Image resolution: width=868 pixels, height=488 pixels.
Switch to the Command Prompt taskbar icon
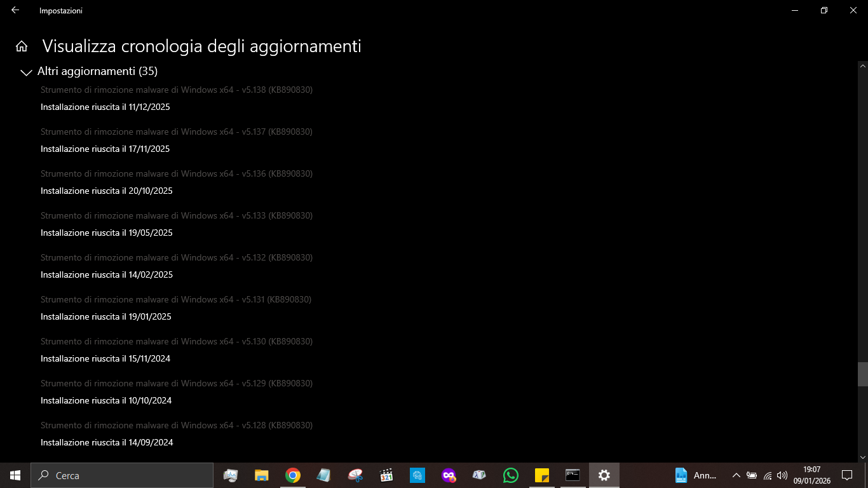tap(573, 475)
